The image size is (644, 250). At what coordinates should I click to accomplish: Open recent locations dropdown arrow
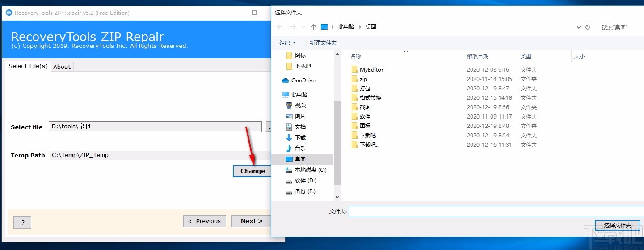tap(303, 27)
